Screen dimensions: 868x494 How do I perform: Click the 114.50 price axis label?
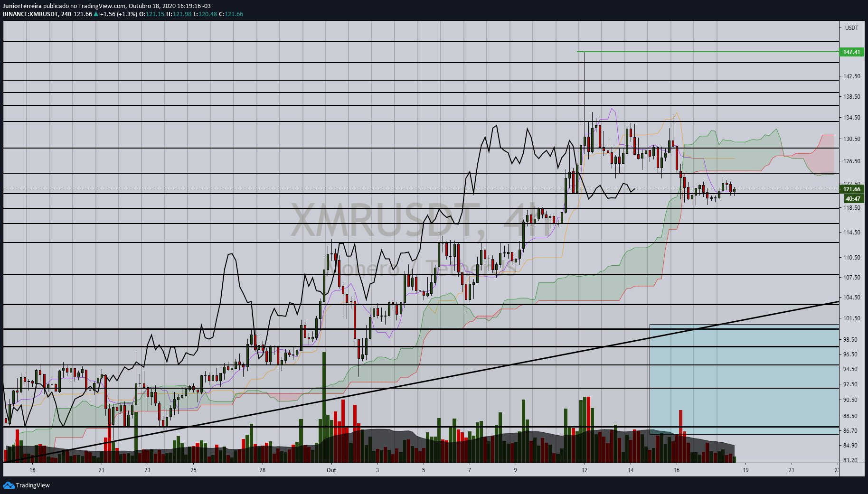851,233
